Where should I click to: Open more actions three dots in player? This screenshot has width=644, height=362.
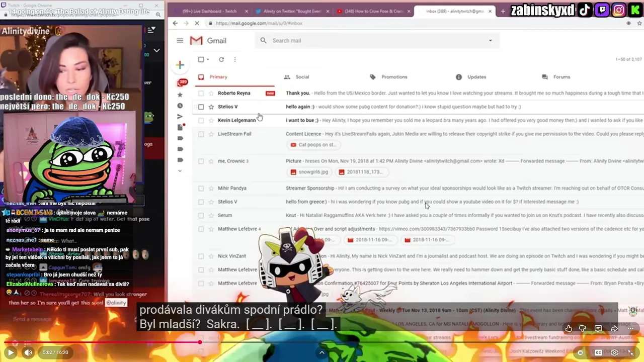tap(630, 328)
